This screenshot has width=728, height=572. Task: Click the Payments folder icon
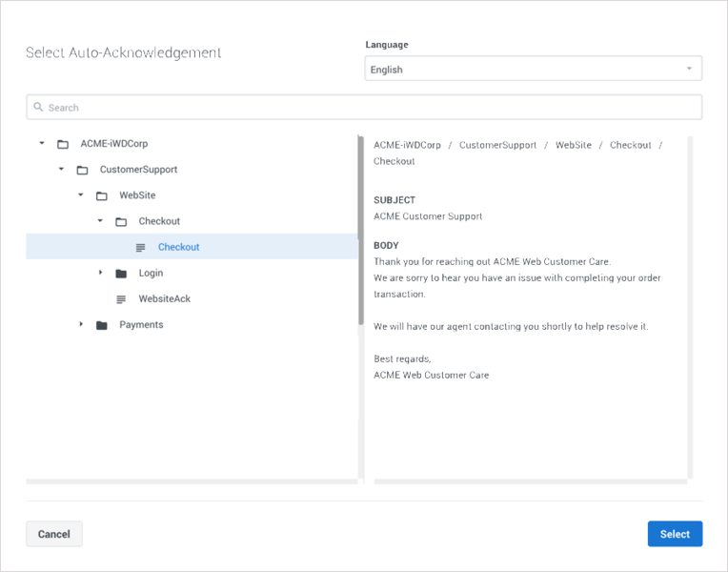pyautogui.click(x=102, y=325)
